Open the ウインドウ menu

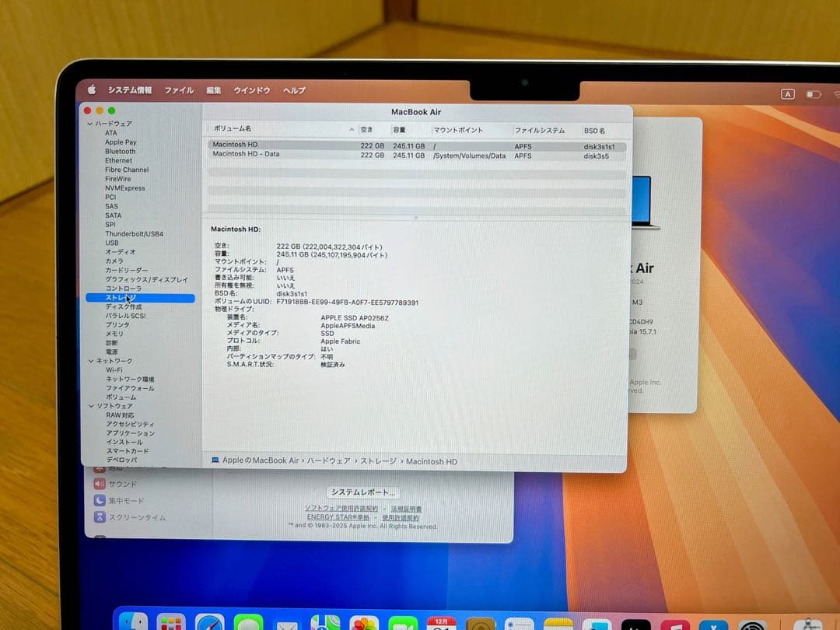click(250, 90)
